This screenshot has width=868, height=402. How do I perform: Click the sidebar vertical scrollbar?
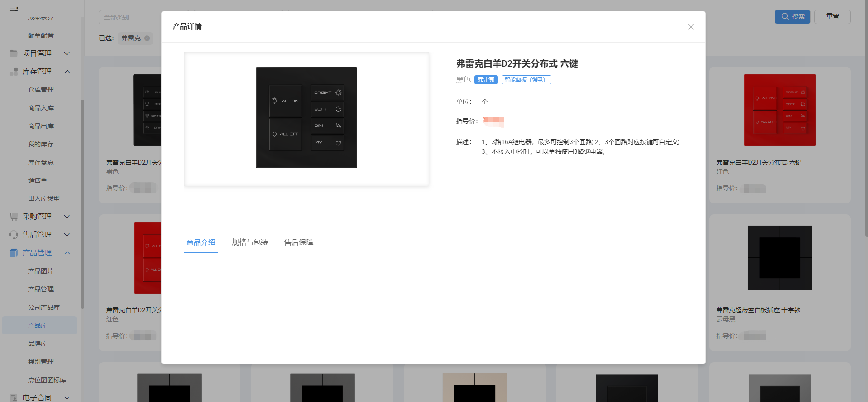83,204
